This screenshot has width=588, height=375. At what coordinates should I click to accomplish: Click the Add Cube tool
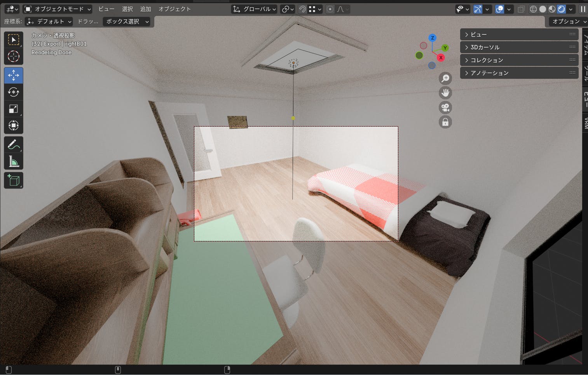click(14, 181)
